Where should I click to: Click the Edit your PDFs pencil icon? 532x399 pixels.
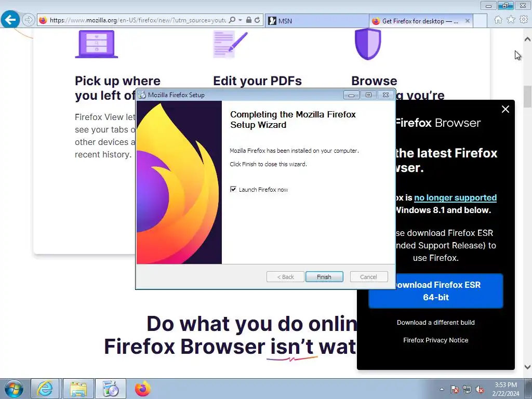click(230, 44)
